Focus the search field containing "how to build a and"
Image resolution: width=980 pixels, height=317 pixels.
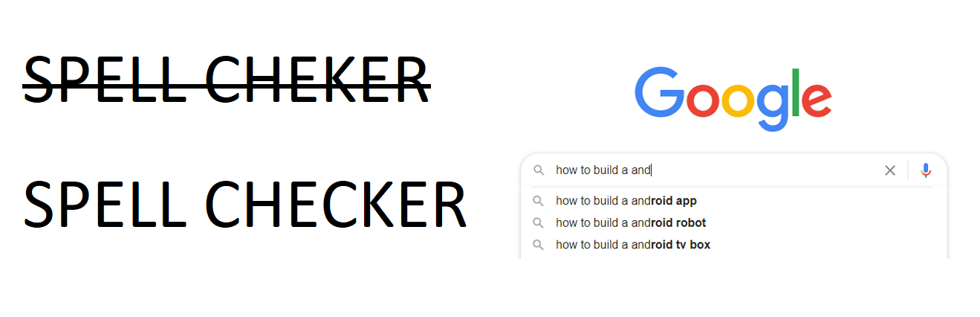click(x=713, y=170)
